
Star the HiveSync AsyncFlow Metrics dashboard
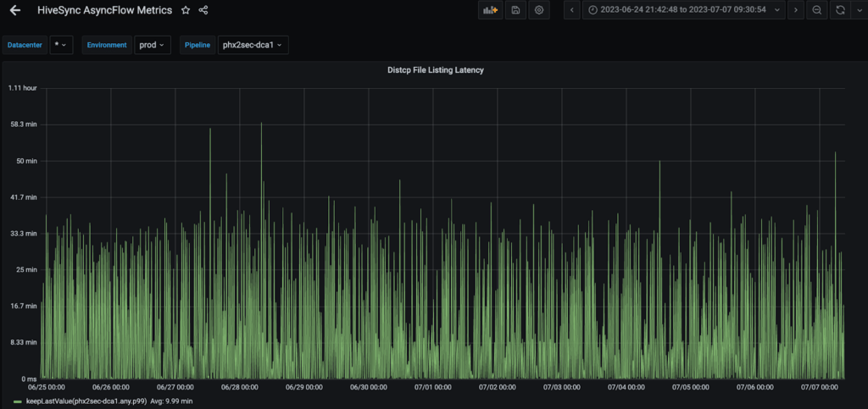pos(186,10)
